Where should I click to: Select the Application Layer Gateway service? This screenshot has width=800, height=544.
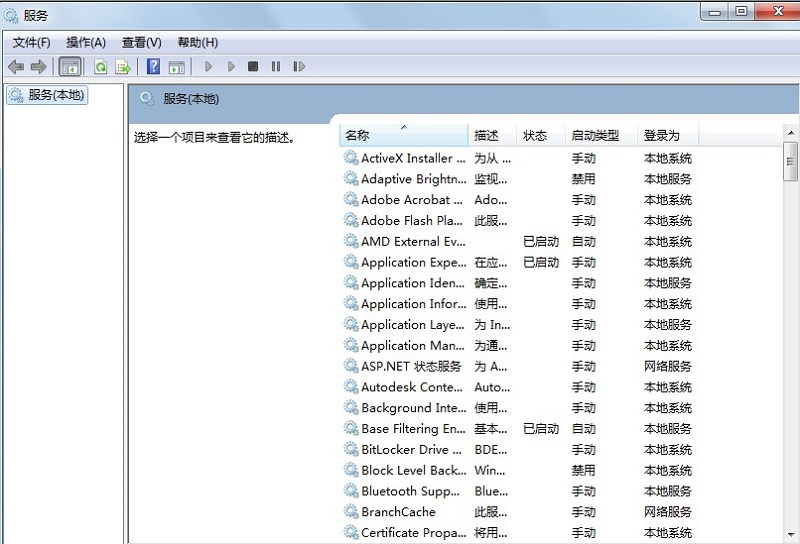(518, 325)
